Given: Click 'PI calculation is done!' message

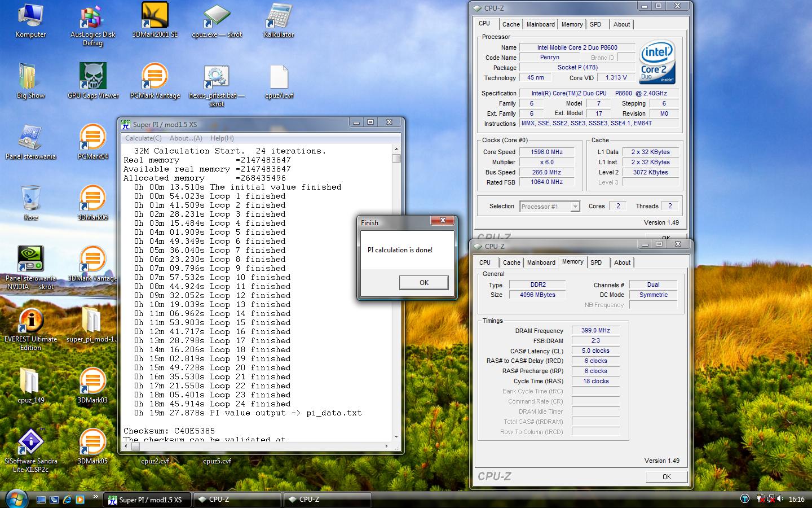Looking at the screenshot, I should tap(400, 250).
